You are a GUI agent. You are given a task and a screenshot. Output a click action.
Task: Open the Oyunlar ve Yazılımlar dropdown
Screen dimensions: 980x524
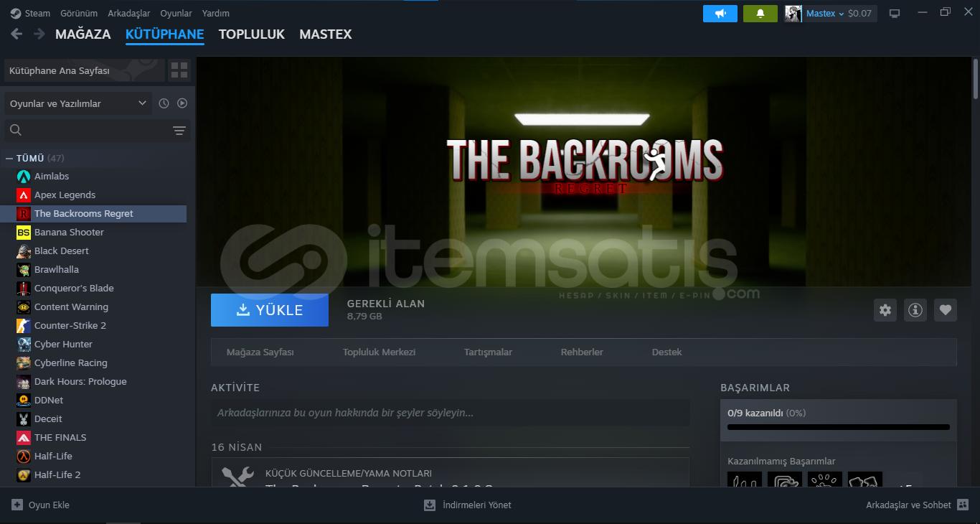tap(78, 103)
